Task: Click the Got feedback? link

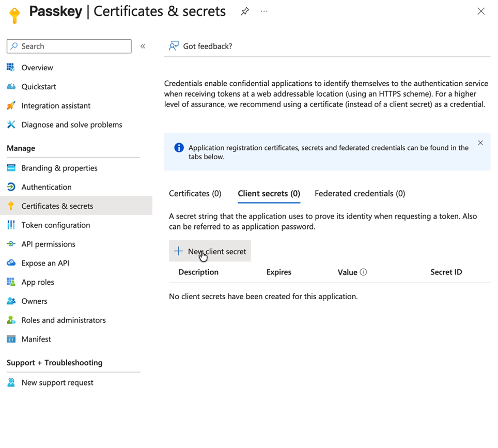Action: tap(207, 47)
